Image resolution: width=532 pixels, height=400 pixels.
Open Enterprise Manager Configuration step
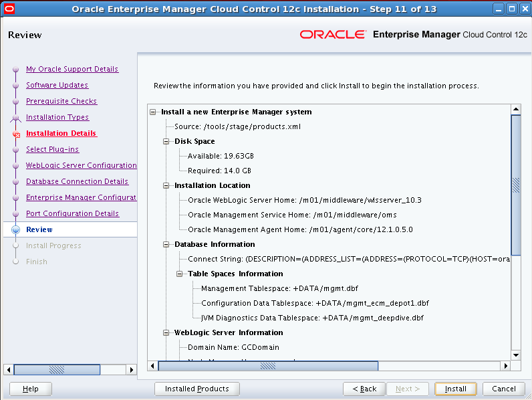82,197
